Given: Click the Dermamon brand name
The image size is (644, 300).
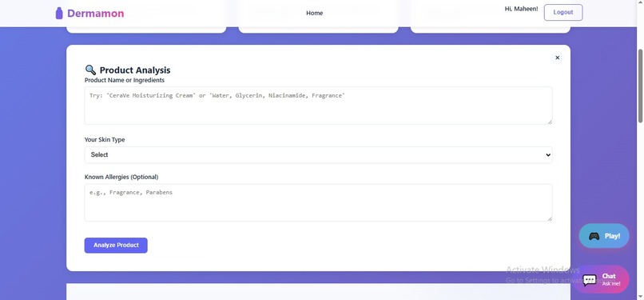Looking at the screenshot, I should [x=95, y=13].
